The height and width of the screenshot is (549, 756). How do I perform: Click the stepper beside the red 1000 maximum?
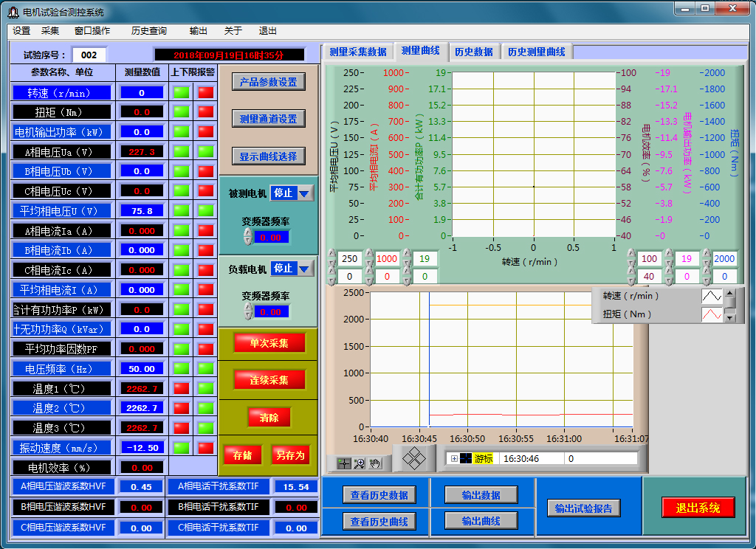369,258
